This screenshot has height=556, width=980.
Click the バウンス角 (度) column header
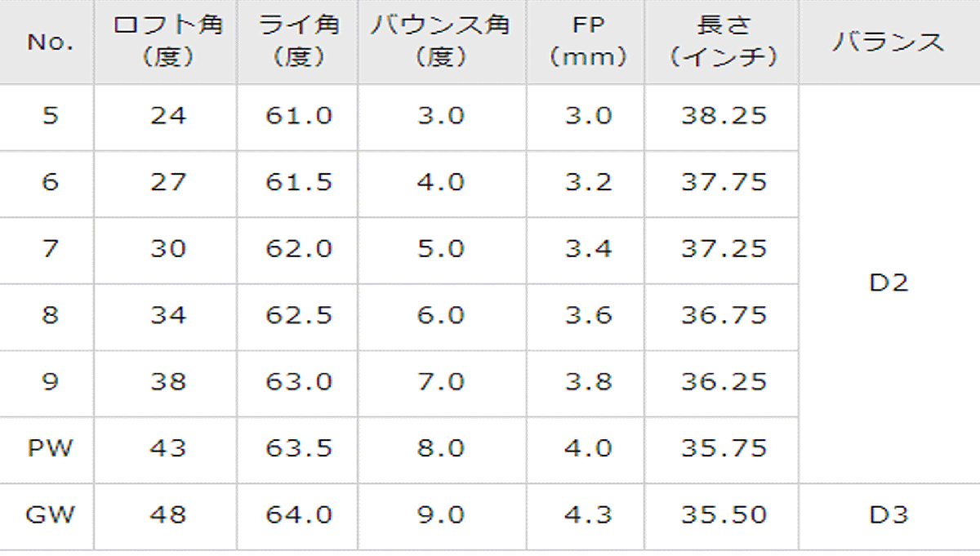click(440, 42)
